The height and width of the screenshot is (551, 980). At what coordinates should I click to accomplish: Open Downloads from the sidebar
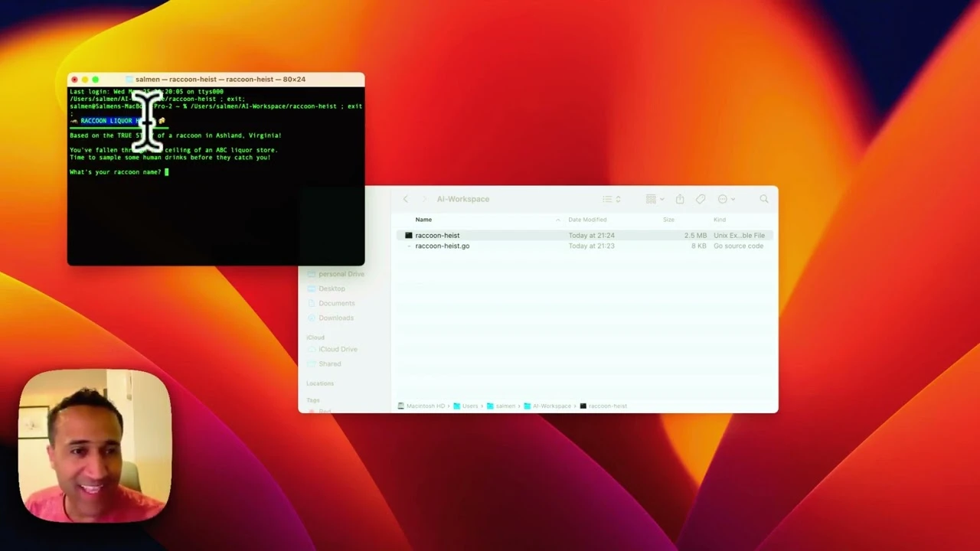[336, 318]
